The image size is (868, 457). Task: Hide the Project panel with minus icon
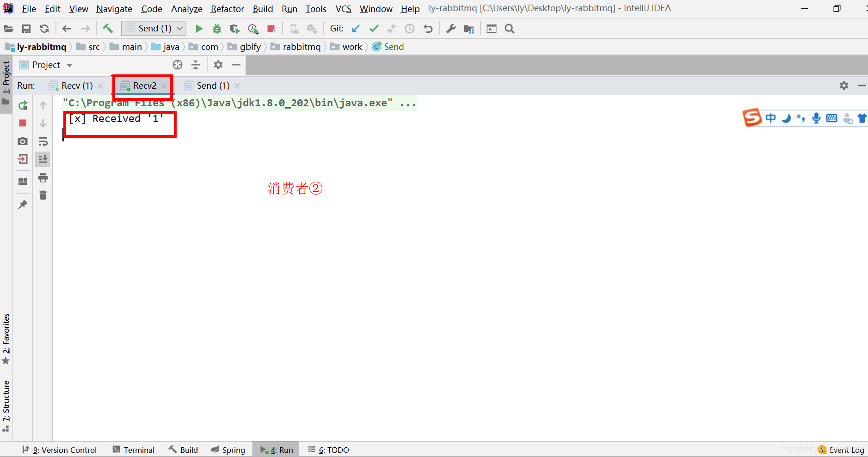pyautogui.click(x=236, y=65)
